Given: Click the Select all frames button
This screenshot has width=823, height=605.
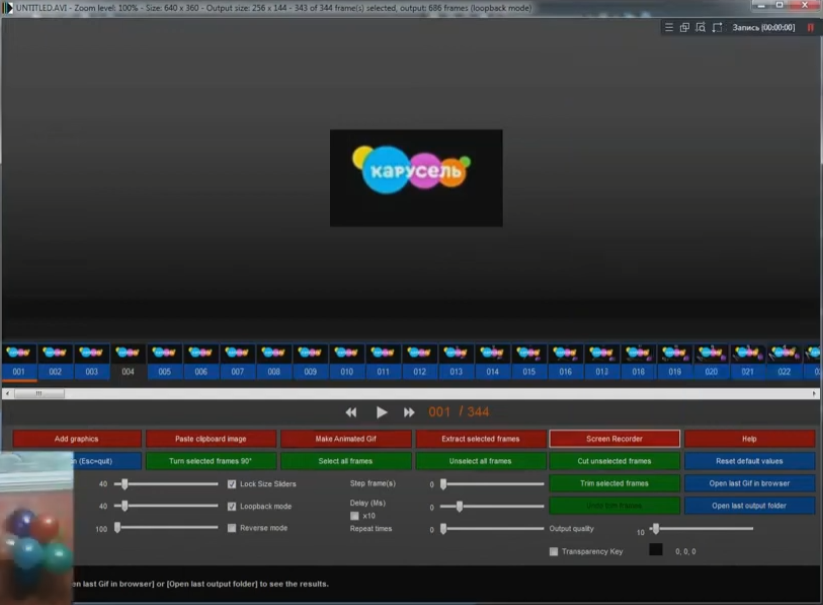Looking at the screenshot, I should coord(345,461).
